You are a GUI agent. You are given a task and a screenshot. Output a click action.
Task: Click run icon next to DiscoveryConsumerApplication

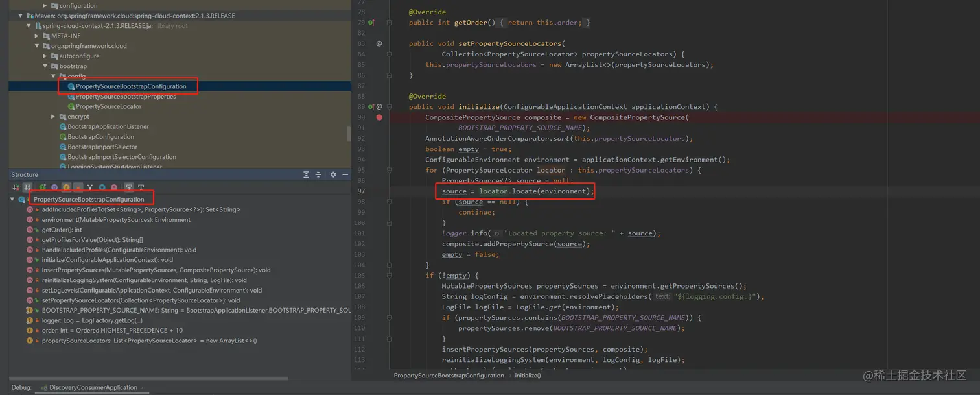[44, 388]
